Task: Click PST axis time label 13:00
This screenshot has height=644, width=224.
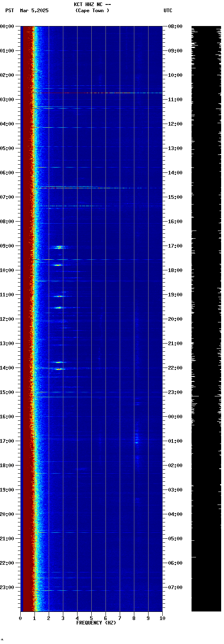Action: pyautogui.click(x=7, y=344)
